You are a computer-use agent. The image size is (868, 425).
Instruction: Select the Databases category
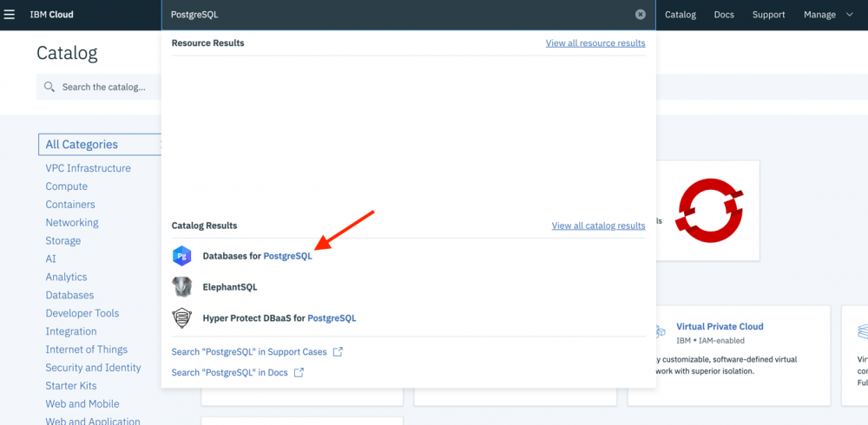click(69, 295)
